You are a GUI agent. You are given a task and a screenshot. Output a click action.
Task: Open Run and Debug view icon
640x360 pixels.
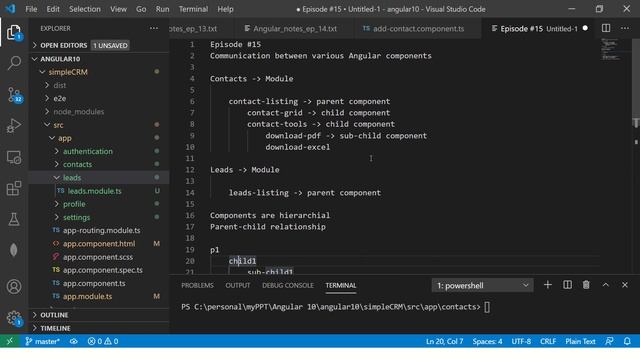(14, 126)
